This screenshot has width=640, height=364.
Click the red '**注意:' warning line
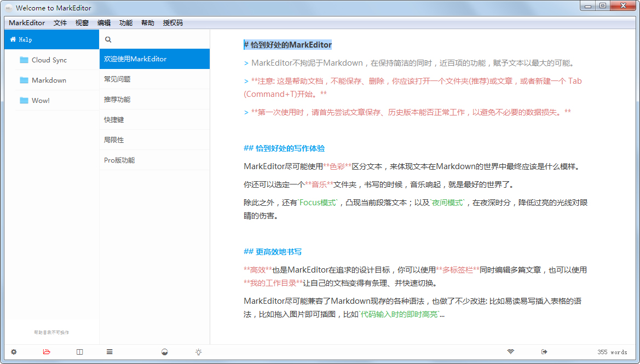point(413,88)
